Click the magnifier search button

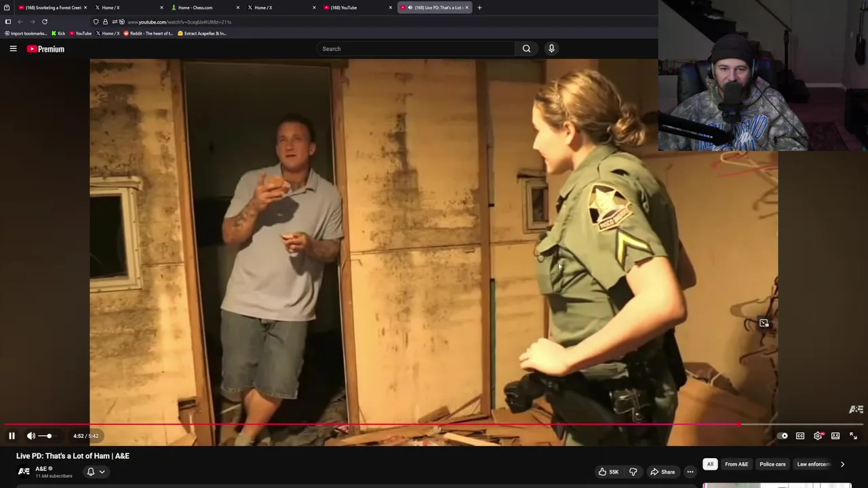[x=526, y=49]
